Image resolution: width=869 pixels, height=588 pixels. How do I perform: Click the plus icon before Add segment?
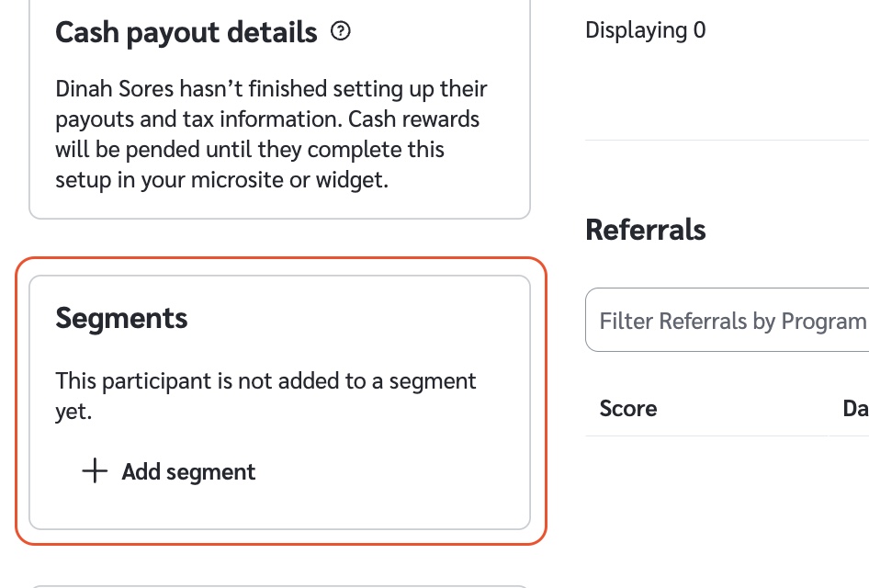(95, 471)
